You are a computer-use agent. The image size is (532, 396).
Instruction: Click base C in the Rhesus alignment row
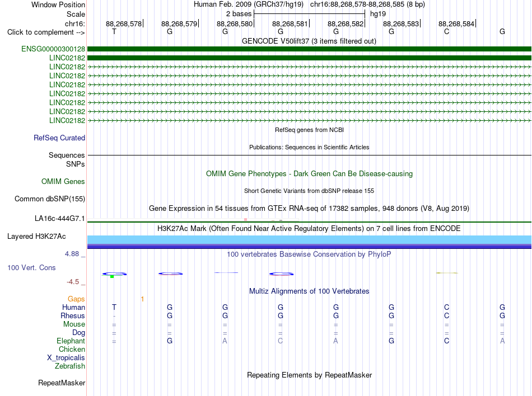(446, 315)
